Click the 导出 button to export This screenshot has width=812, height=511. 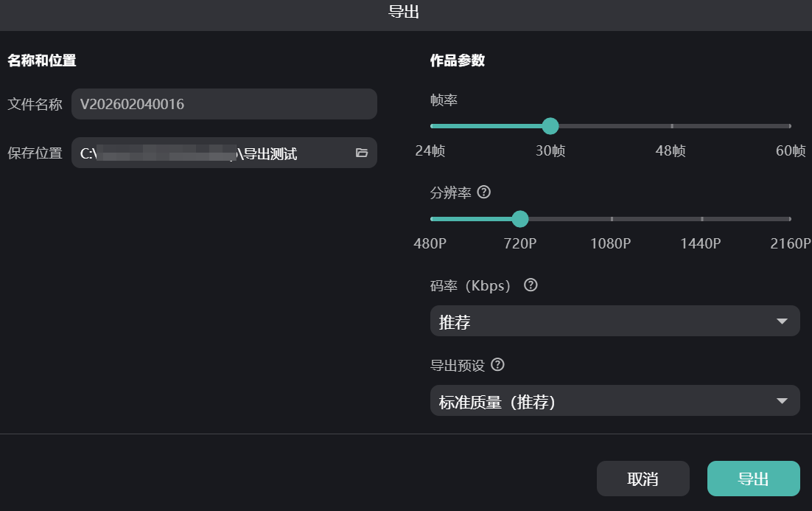753,479
